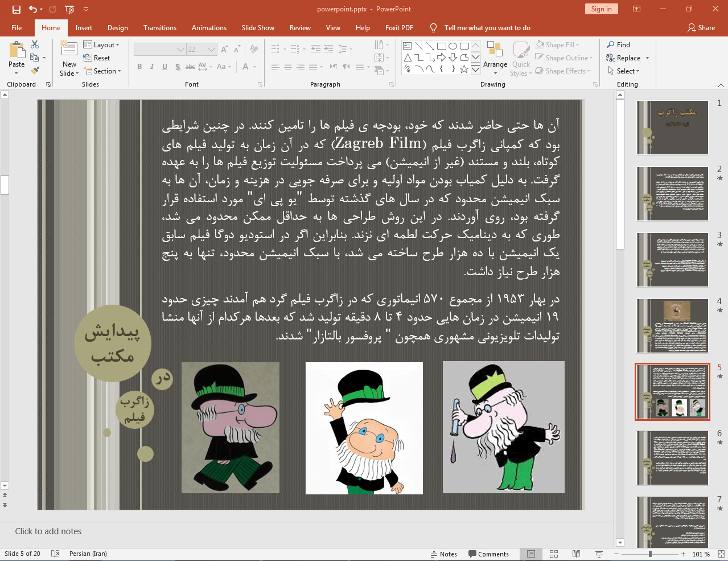Open the Arrange tool
The image size is (728, 561).
495,58
